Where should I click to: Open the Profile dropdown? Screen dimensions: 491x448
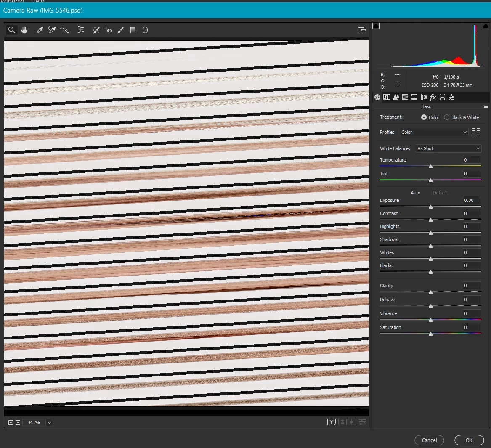pos(434,132)
